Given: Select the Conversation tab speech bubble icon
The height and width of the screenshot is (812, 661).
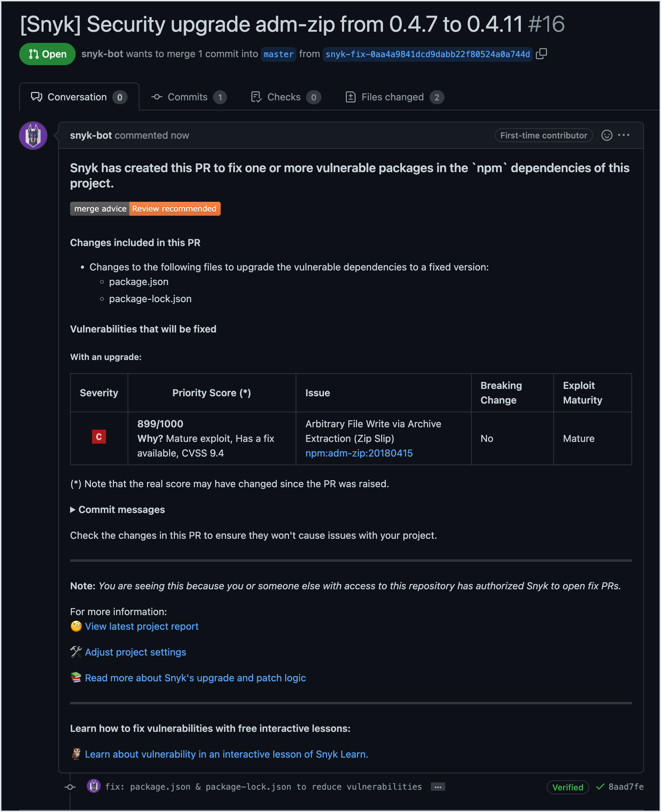Looking at the screenshot, I should pos(36,97).
